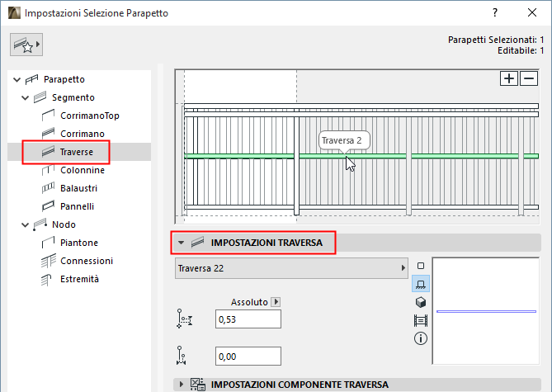Open the Favorites star button

click(x=26, y=45)
